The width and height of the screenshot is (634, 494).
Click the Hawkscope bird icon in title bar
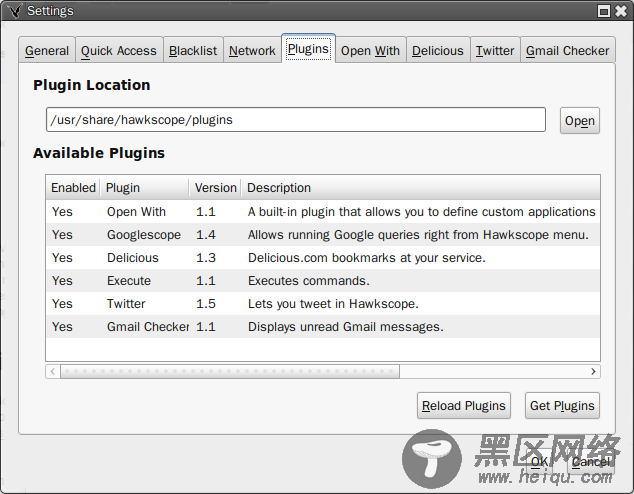click(x=15, y=11)
